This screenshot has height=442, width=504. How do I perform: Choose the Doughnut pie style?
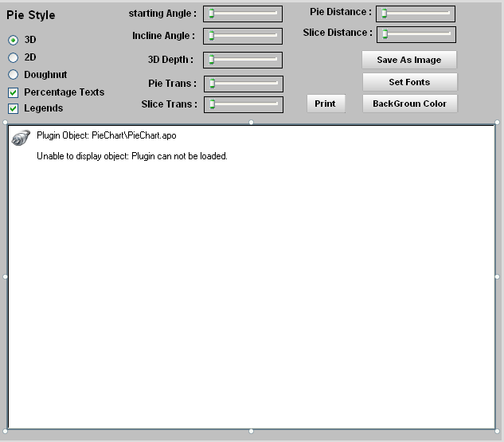(13, 75)
